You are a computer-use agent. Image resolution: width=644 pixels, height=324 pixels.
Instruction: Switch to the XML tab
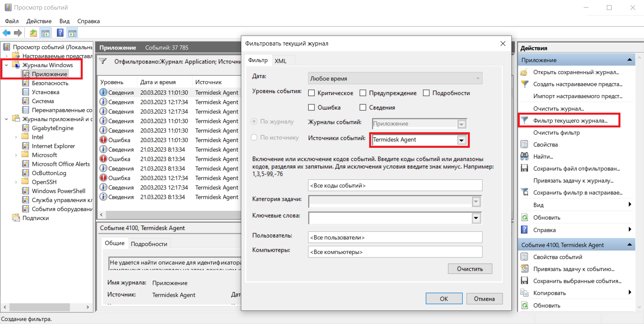(280, 61)
